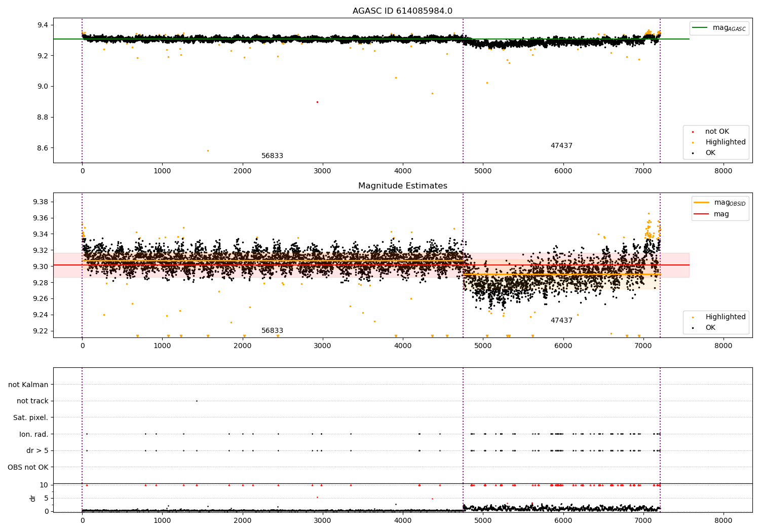760x532 pixels.
Task: Click the '56833' annotation in Magnitude Estimates plot
Action: point(272,331)
